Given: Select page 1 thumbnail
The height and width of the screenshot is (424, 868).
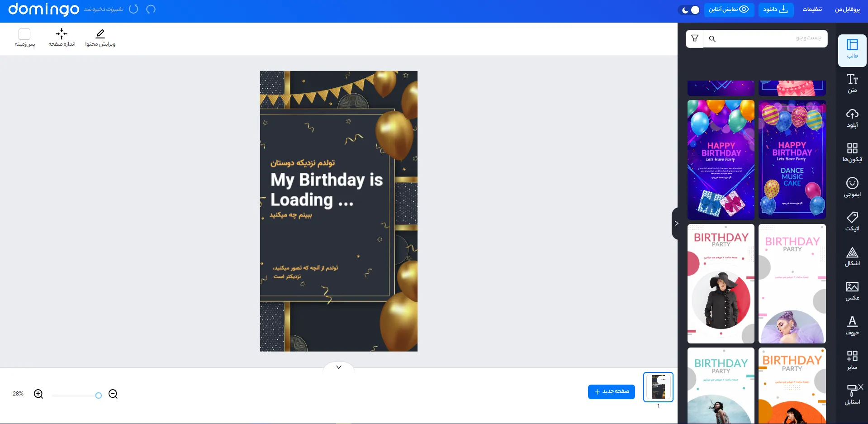Looking at the screenshot, I should pyautogui.click(x=658, y=387).
